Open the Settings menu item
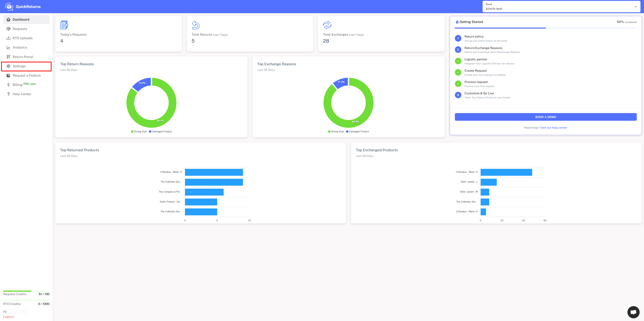The image size is (644, 321). click(x=26, y=66)
